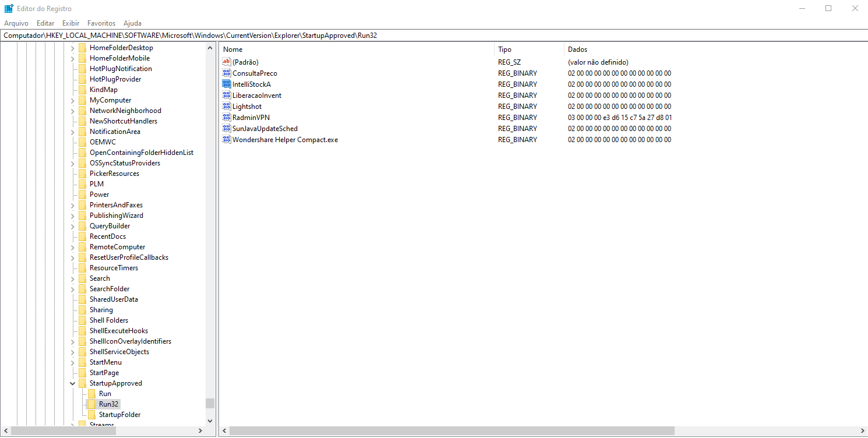The width and height of the screenshot is (868, 438).
Task: Sort values by Nome column header
Action: 357,50
